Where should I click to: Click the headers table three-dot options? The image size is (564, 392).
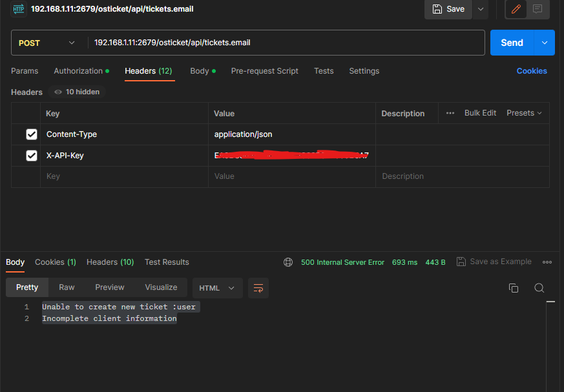450,113
